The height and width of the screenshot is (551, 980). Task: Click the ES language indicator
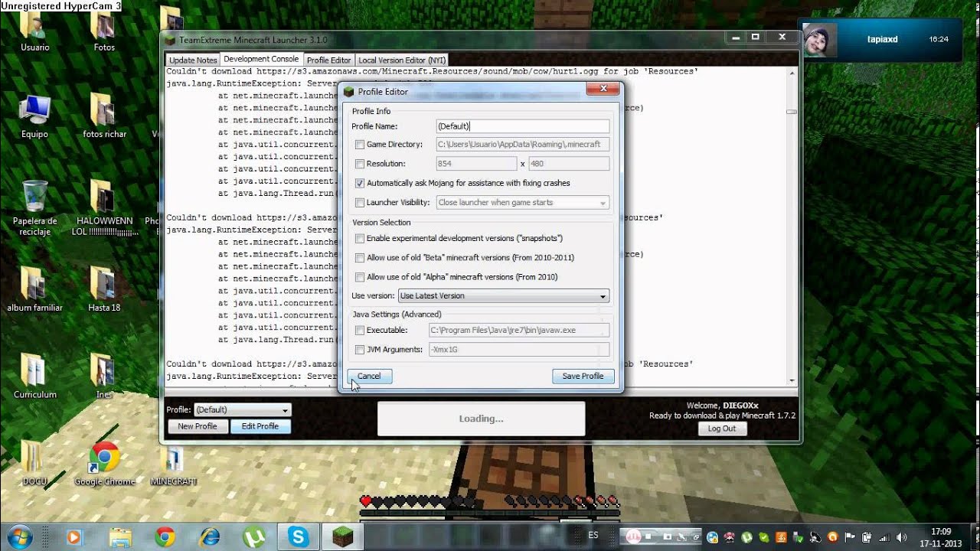pyautogui.click(x=593, y=536)
